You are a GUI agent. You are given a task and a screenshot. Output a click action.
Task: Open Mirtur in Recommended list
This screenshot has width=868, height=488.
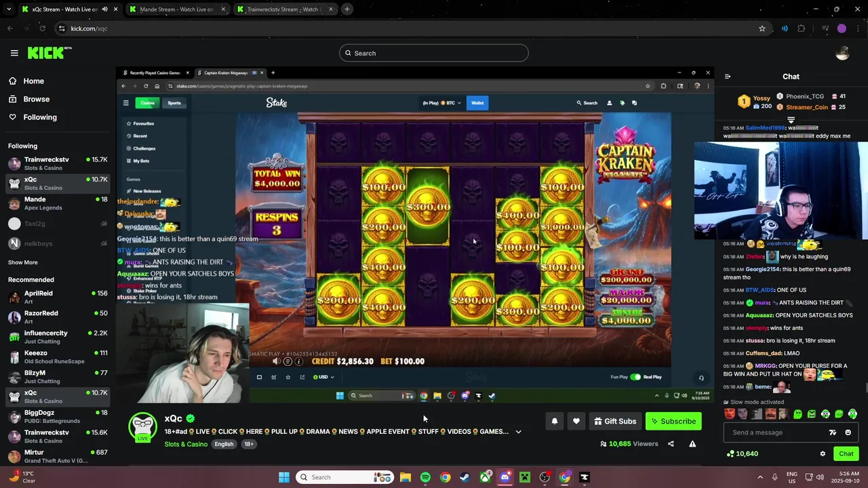tap(58, 456)
